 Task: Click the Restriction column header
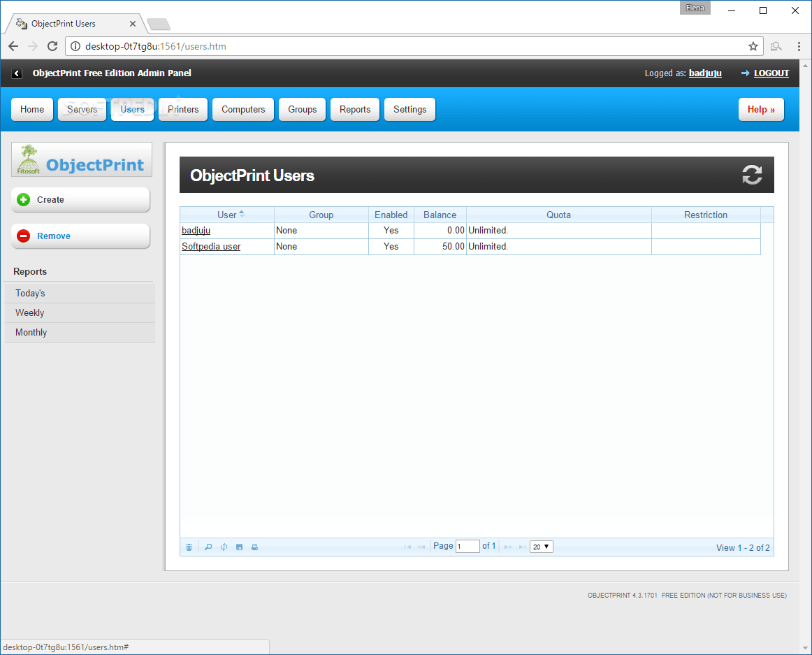pyautogui.click(x=706, y=215)
